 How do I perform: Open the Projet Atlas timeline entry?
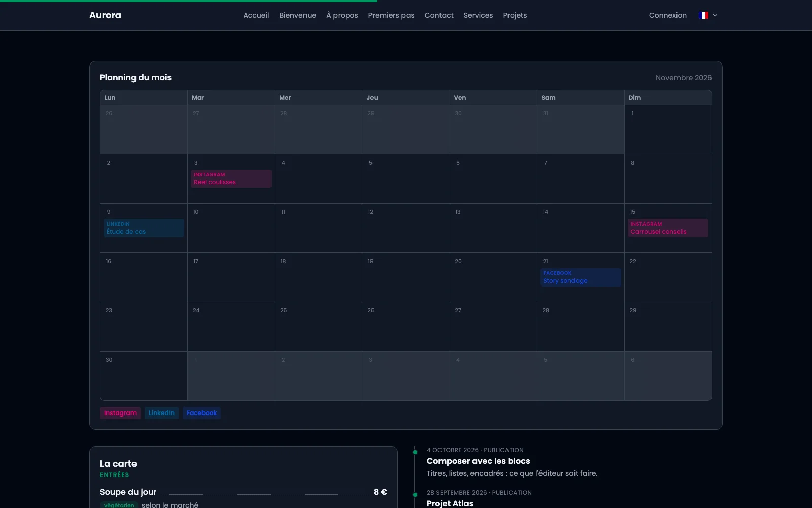(450, 503)
